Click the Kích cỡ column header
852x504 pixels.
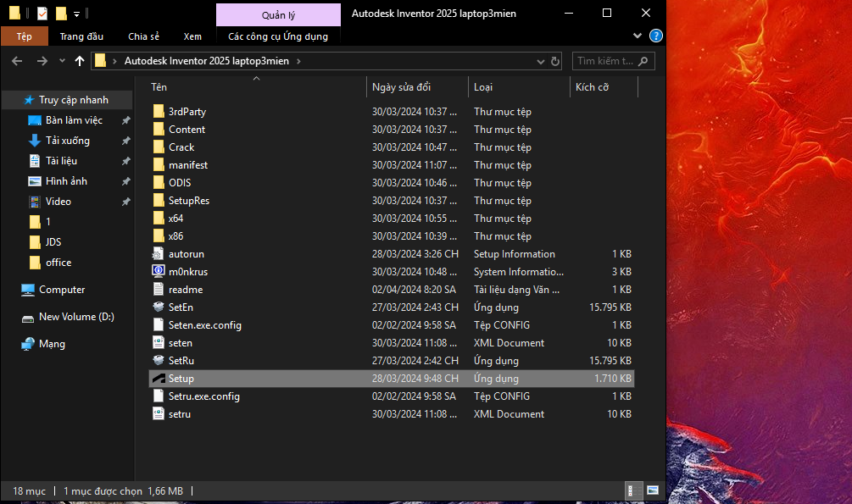[593, 87]
